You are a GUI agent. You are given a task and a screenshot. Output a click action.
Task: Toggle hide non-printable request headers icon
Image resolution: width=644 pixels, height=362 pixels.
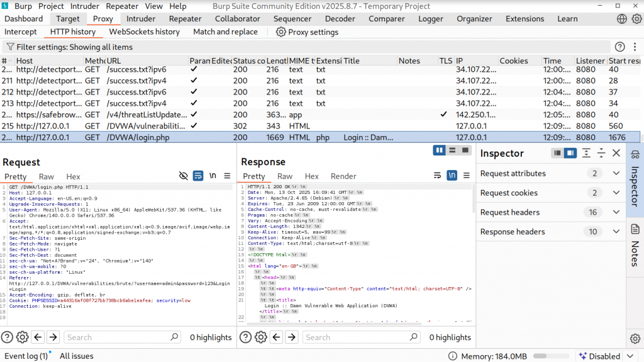pos(183,176)
